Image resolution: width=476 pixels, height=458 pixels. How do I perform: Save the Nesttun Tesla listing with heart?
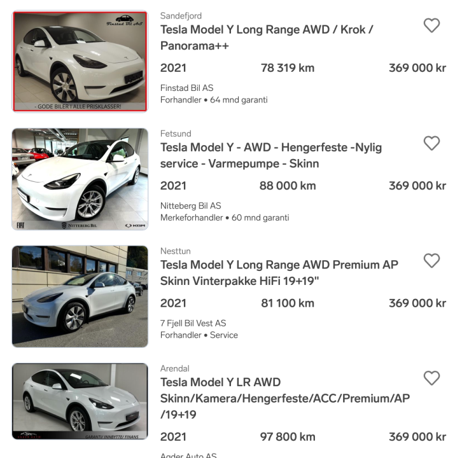click(431, 260)
